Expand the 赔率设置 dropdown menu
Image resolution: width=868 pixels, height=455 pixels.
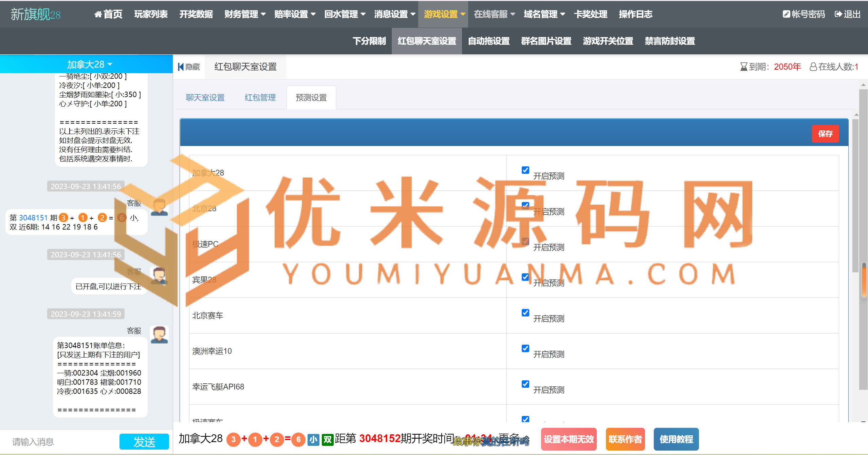coord(295,14)
